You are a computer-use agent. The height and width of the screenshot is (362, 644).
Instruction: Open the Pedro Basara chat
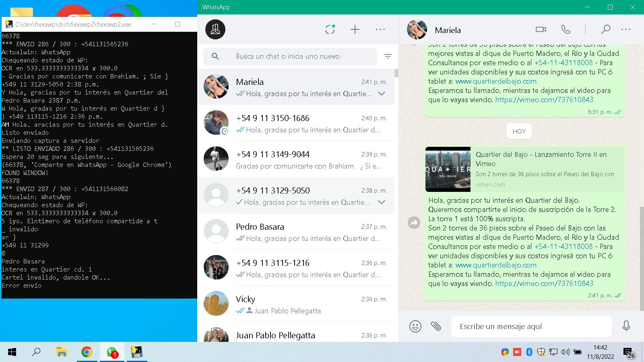click(x=296, y=232)
